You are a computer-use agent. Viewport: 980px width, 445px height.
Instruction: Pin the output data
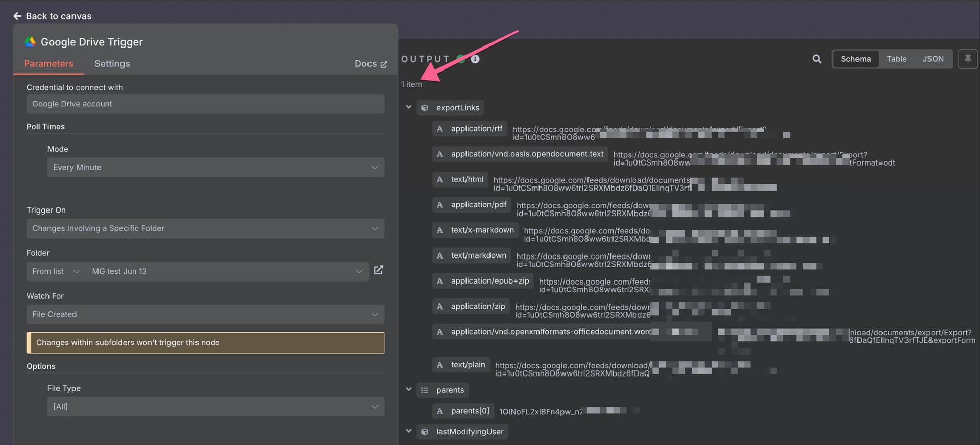point(967,59)
